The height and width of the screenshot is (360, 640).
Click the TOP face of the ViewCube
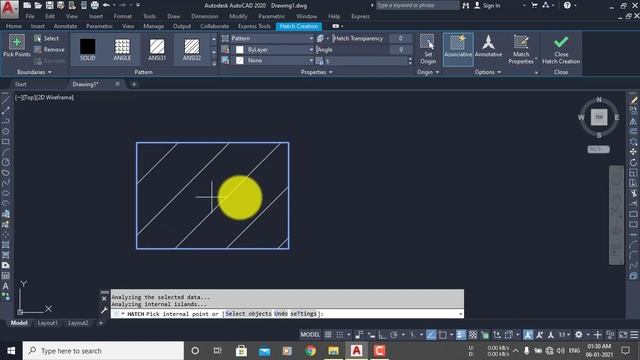click(599, 117)
